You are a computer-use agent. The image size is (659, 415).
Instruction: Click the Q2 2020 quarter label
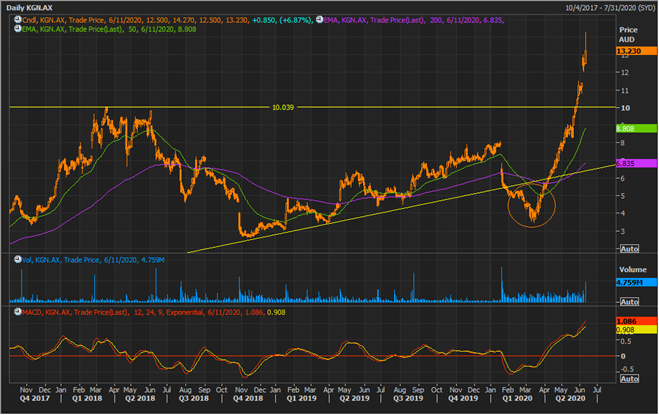pyautogui.click(x=570, y=398)
